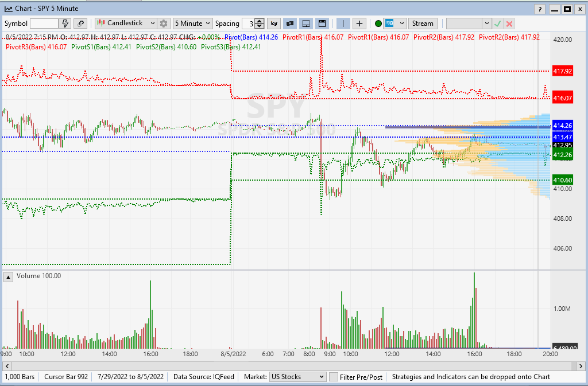
Task: Click the chain link symbol icon
Action: [x=80, y=23]
